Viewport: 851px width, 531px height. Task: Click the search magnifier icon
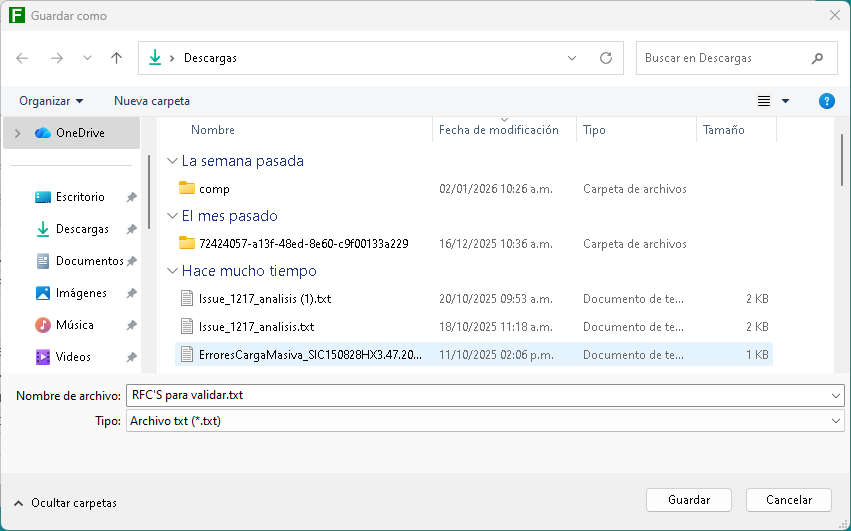tap(818, 58)
